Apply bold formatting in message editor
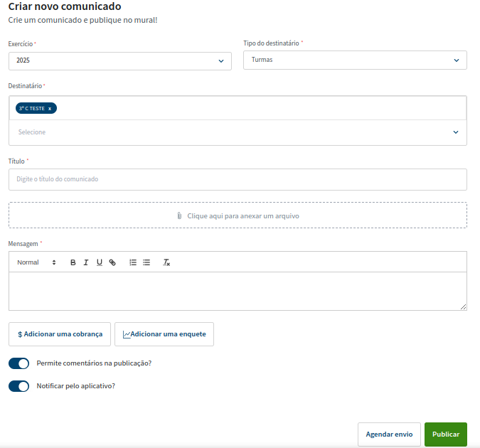Image resolution: width=480 pixels, height=448 pixels. click(73, 262)
